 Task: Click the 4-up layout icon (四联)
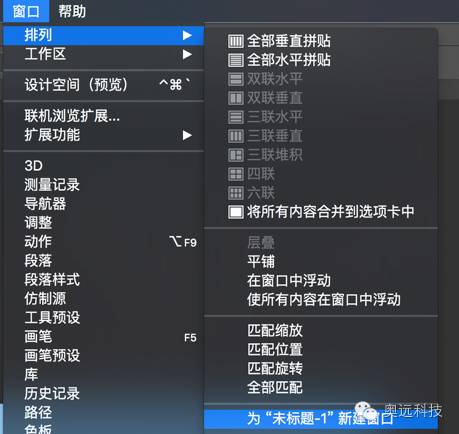tap(236, 174)
